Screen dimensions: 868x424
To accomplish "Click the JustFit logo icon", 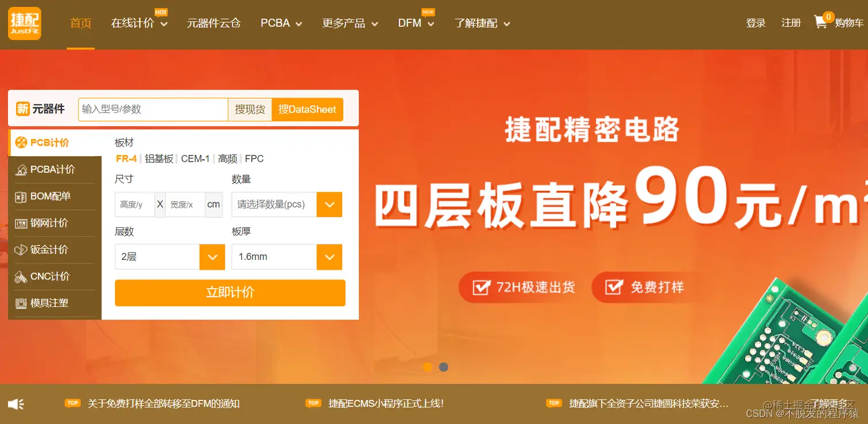I will (25, 24).
